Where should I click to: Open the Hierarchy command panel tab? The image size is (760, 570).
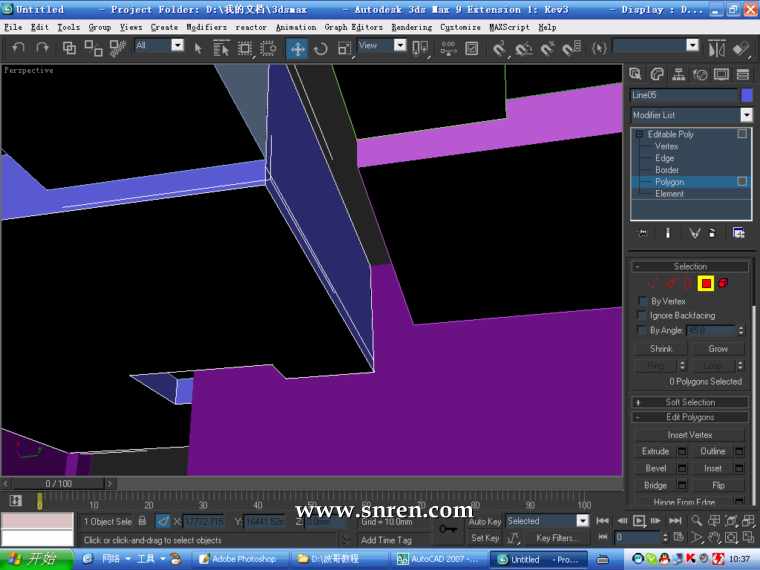pos(679,74)
